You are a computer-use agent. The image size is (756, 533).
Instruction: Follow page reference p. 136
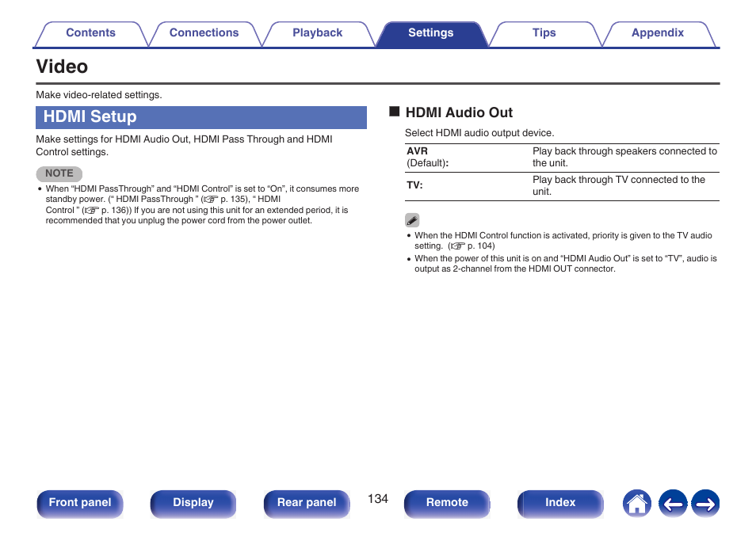(107, 210)
